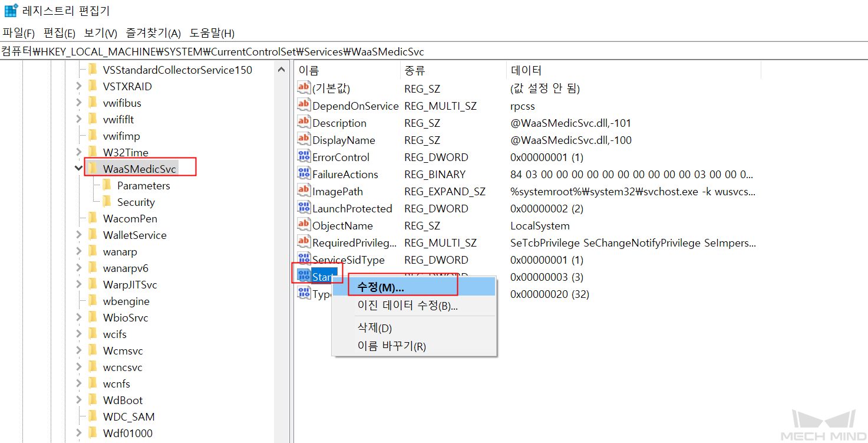Expand the WarpJITSvc tree node
This screenshot has width=868, height=443.
point(78,284)
